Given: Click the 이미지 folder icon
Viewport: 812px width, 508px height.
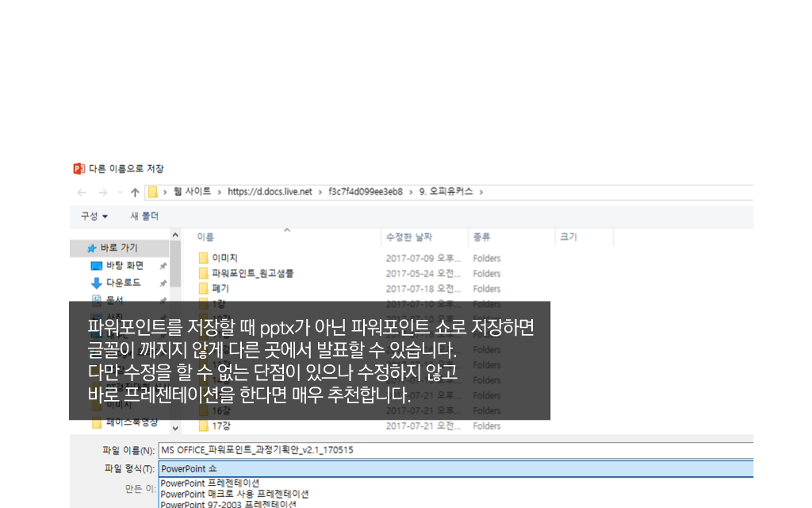Looking at the screenshot, I should tap(204, 258).
